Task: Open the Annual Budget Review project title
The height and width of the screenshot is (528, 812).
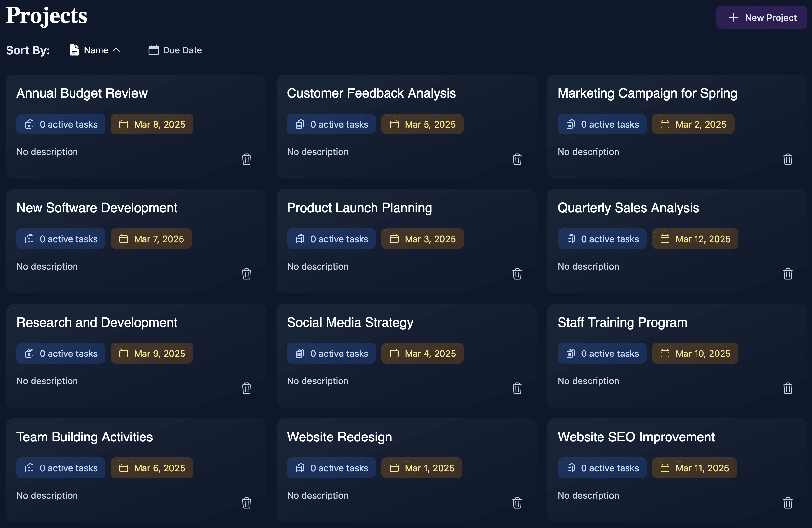Action: (82, 93)
